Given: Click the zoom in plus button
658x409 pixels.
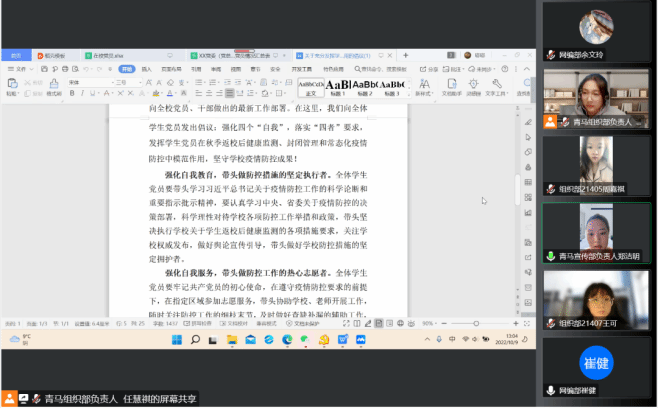Looking at the screenshot, I should click(515, 323).
